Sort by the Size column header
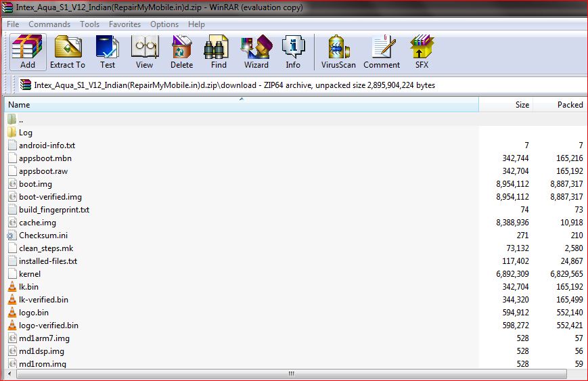Viewport: 588px width, 381px height. click(x=505, y=105)
